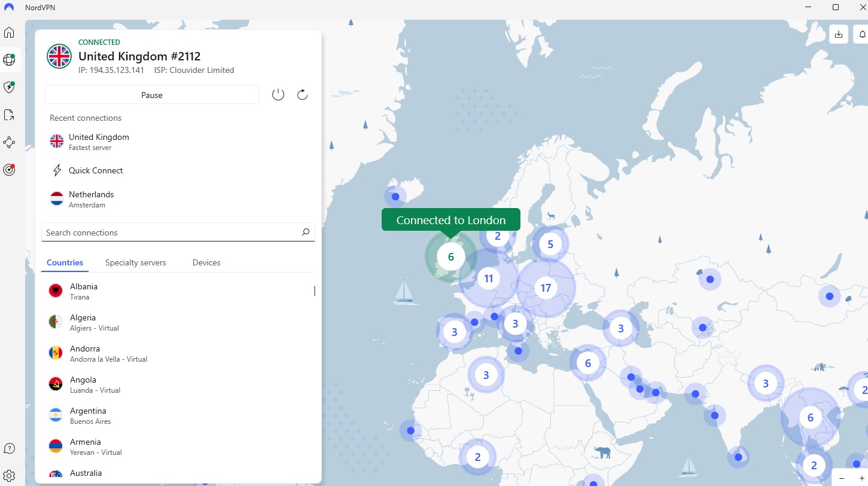The height and width of the screenshot is (486, 868).
Task: Select Argentina Buenos Aires
Action: (178, 415)
